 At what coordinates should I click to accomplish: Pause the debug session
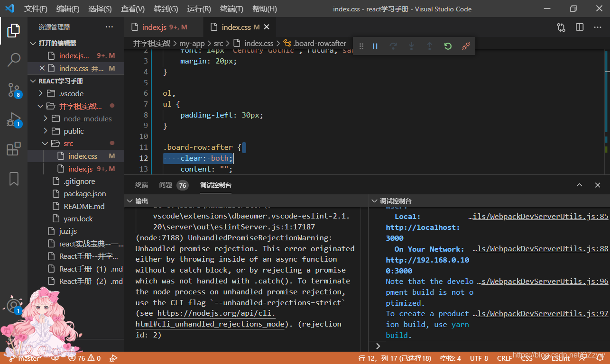(375, 46)
